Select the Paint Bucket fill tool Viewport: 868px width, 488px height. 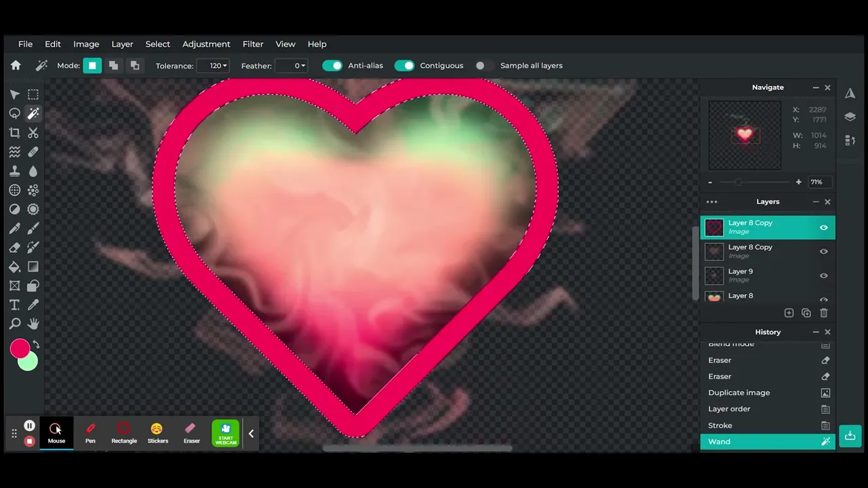(x=14, y=267)
